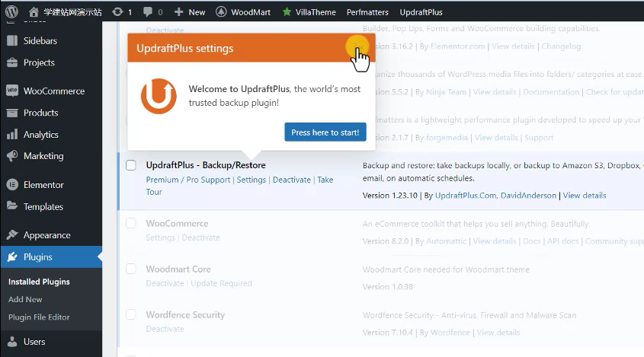Click the UpdraftPlus logo in popup
The height and width of the screenshot is (357, 644).
[159, 96]
